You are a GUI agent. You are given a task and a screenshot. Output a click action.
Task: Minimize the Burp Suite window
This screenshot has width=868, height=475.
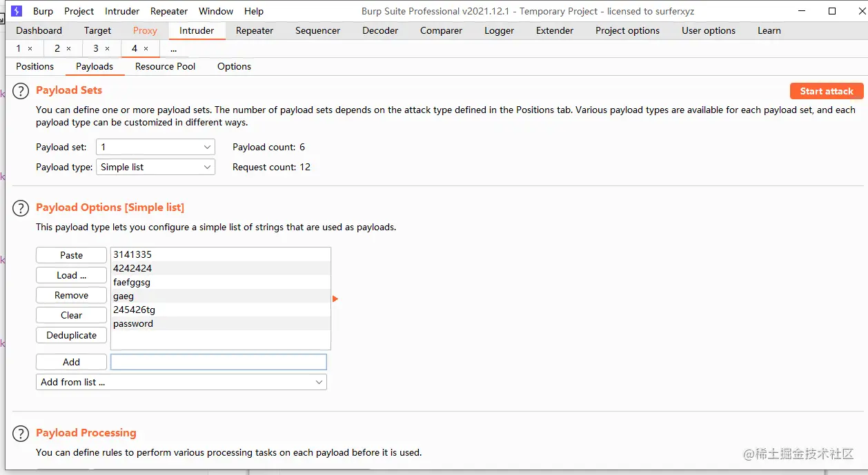click(802, 11)
